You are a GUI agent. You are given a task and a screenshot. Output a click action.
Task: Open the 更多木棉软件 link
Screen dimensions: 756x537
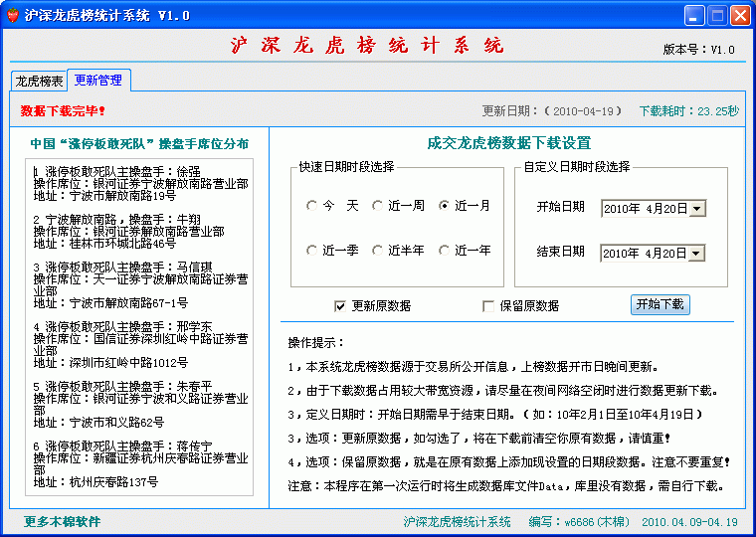[63, 521]
